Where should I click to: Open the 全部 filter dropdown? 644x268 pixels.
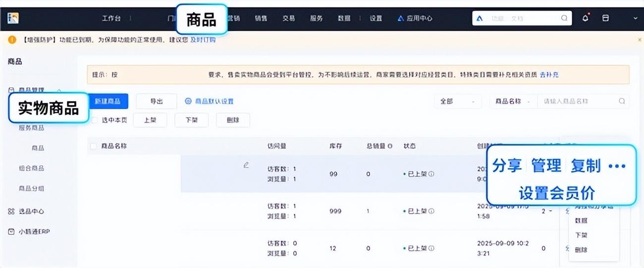click(x=458, y=101)
